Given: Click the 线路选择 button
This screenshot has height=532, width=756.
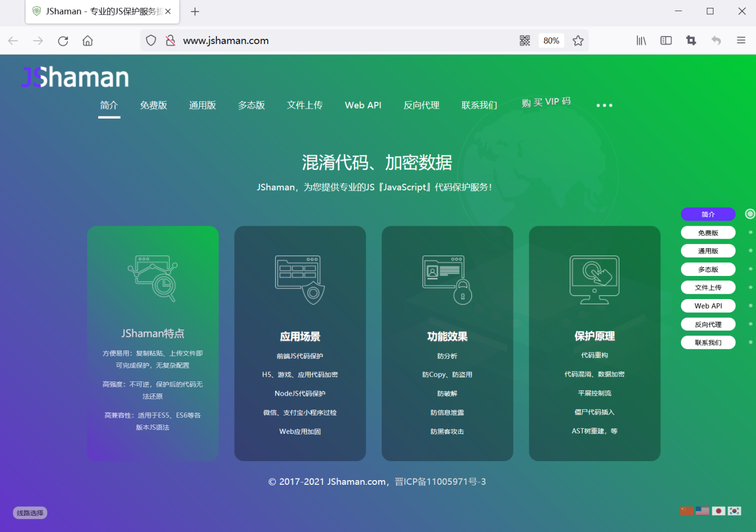Looking at the screenshot, I should coord(30,513).
